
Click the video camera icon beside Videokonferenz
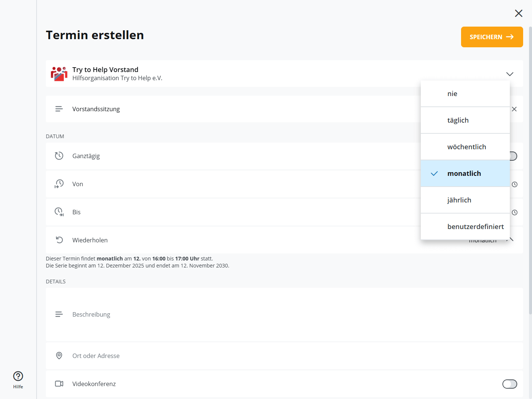(x=59, y=384)
